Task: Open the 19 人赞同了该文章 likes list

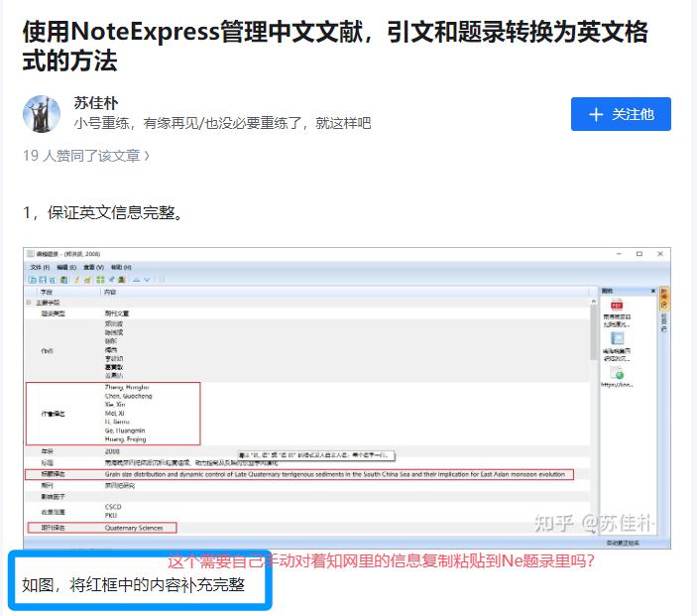Action: (x=86, y=156)
